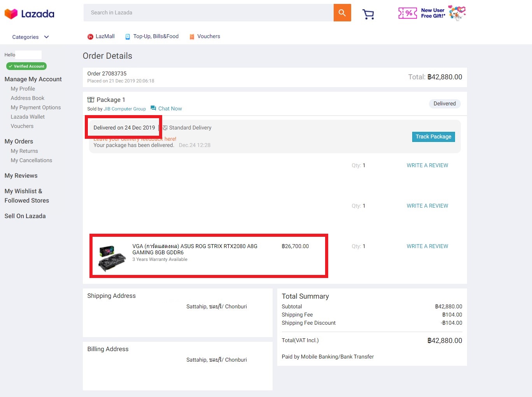Screen dimensions: 532x397
Task: Open My Payment Options
Action: (x=36, y=107)
